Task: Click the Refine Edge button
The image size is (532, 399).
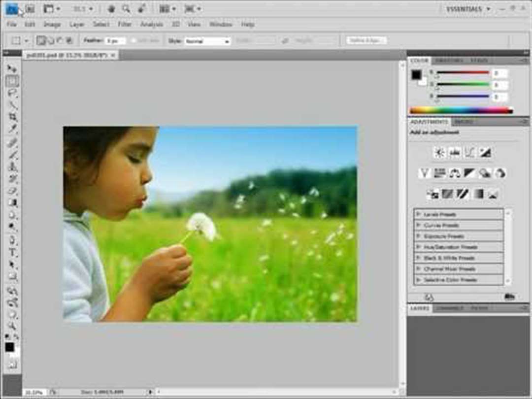Action: [x=366, y=40]
